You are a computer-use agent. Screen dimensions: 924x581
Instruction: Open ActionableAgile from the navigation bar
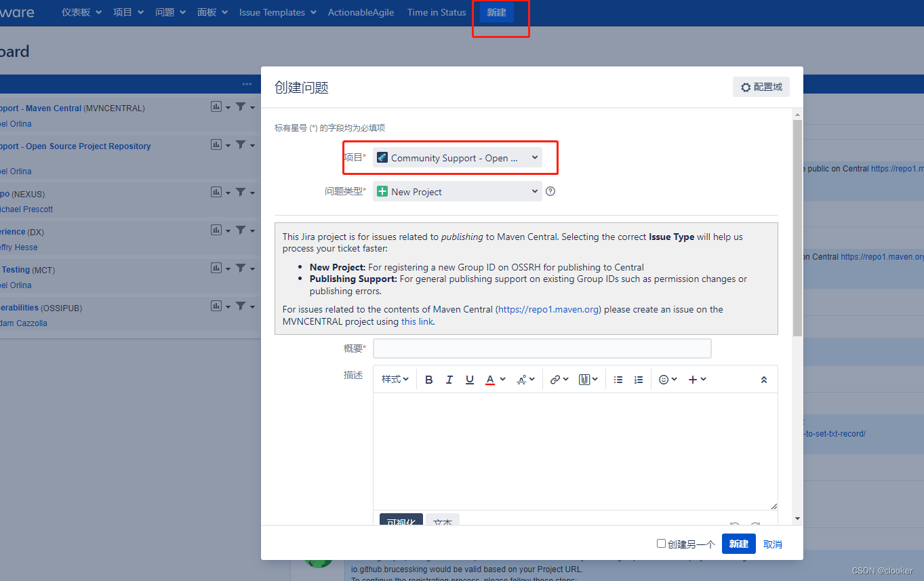pyautogui.click(x=361, y=12)
